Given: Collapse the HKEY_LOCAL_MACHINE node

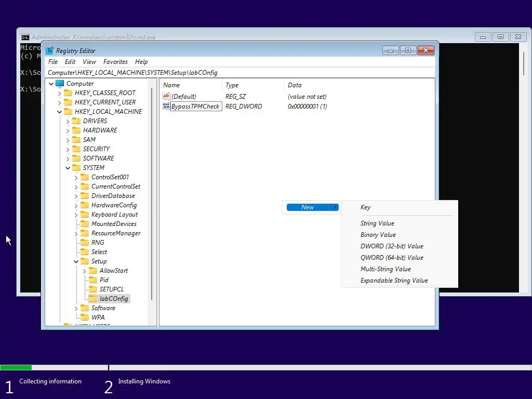Looking at the screenshot, I should [x=59, y=112].
